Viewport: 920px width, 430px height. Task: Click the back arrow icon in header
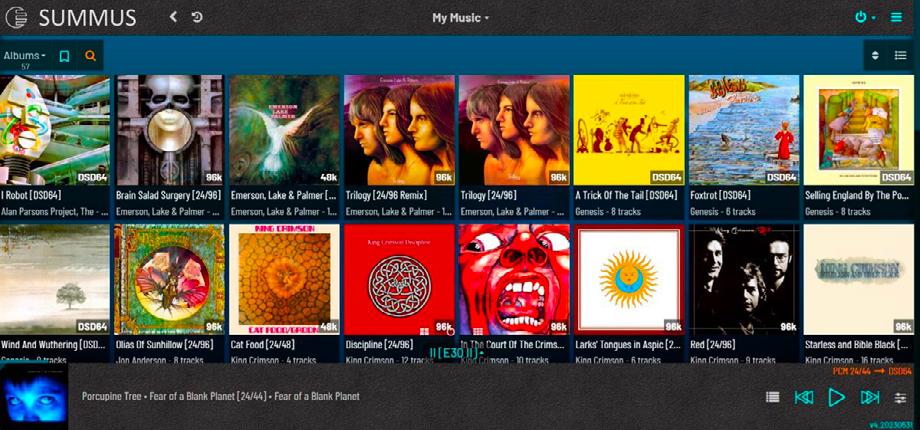(173, 17)
